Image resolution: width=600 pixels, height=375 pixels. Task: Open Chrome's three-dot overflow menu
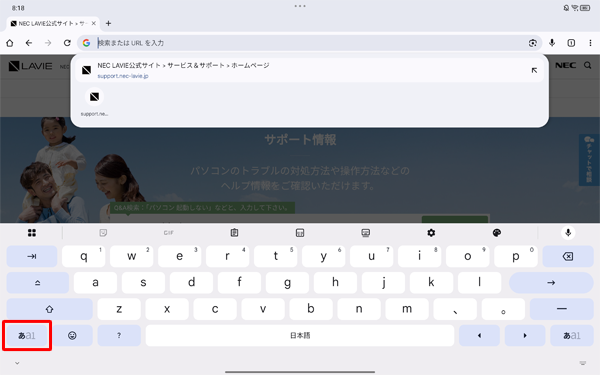(590, 43)
